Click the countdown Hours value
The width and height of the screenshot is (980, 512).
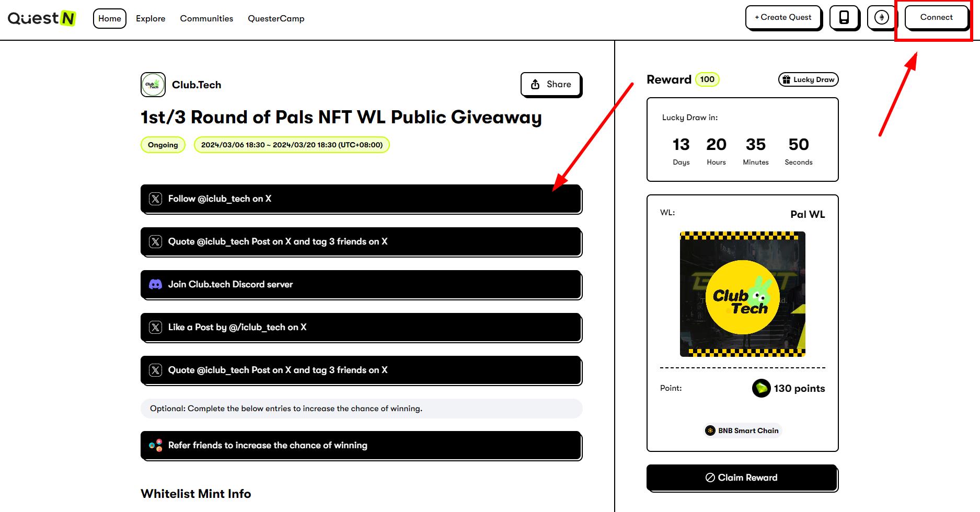(716, 144)
